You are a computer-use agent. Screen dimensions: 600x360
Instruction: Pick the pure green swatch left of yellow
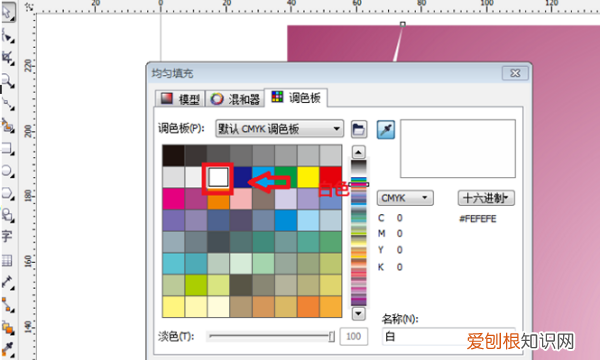[x=285, y=176]
